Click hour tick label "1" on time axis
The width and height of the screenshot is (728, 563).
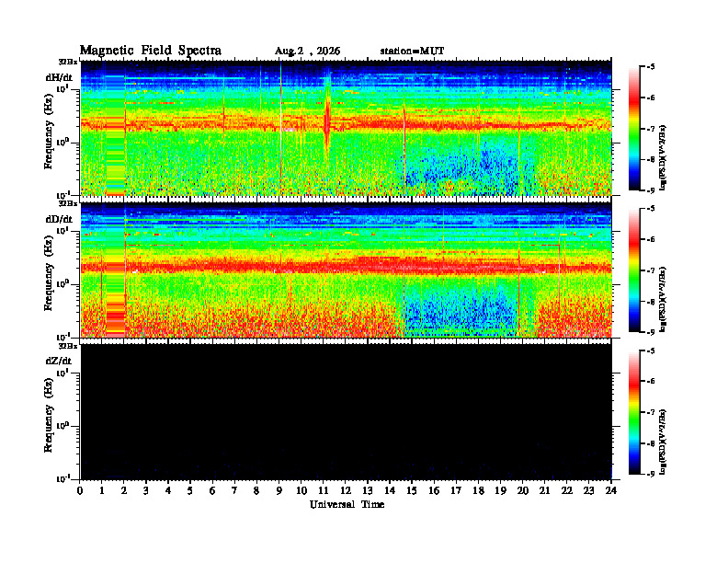[x=102, y=491]
